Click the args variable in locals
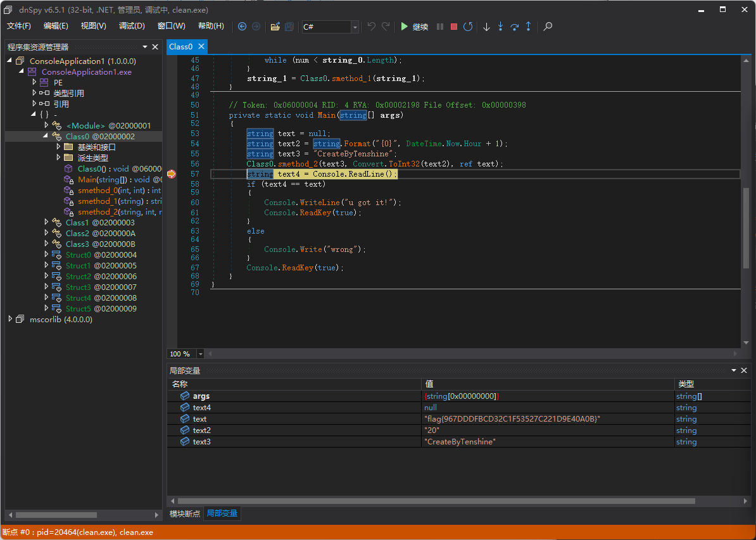 click(x=201, y=396)
